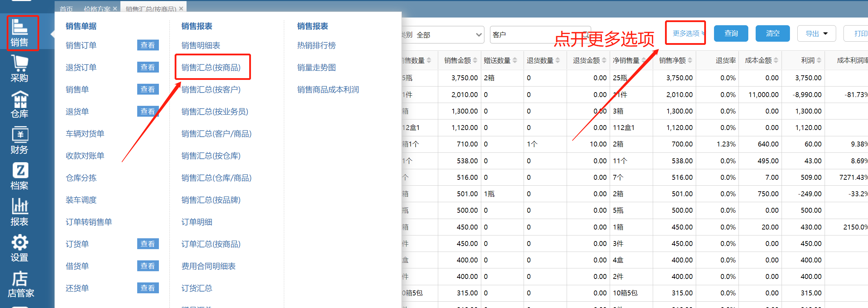Open the 采购 shopping cart module
868x308 pixels.
tap(20, 69)
